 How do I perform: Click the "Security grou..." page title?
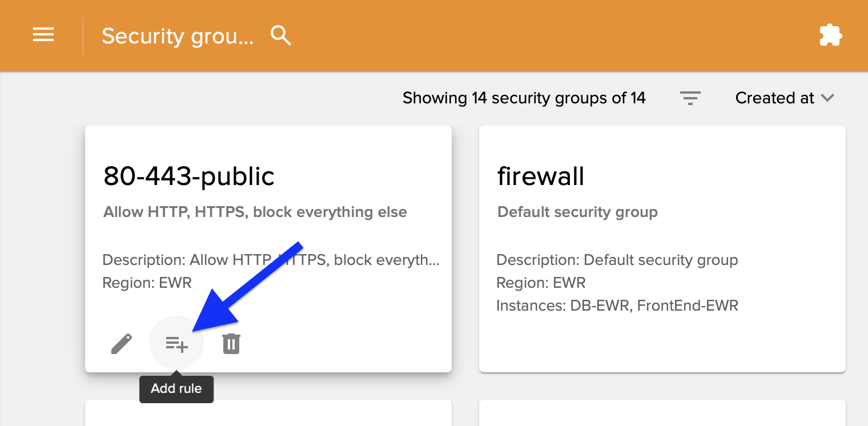click(x=177, y=36)
